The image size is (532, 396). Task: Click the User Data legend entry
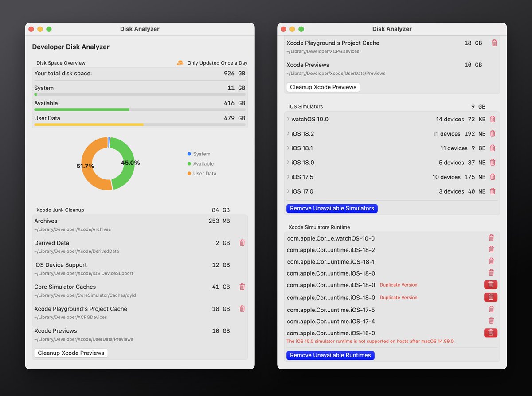point(202,174)
